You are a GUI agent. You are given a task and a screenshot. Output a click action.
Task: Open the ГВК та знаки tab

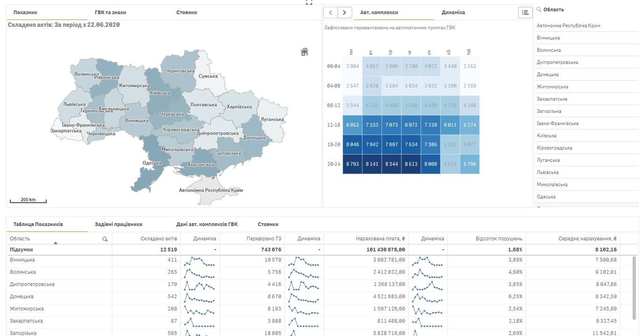110,12
